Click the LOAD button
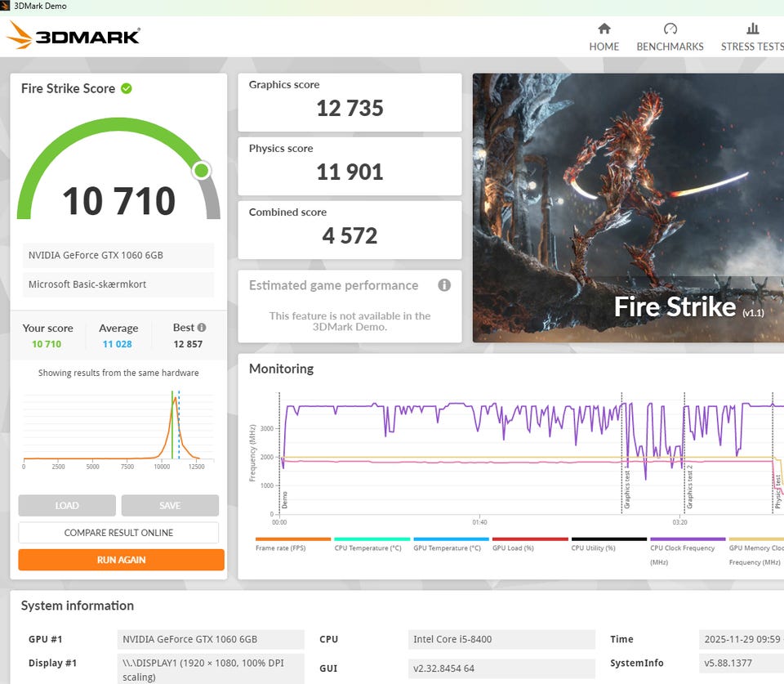 click(67, 505)
